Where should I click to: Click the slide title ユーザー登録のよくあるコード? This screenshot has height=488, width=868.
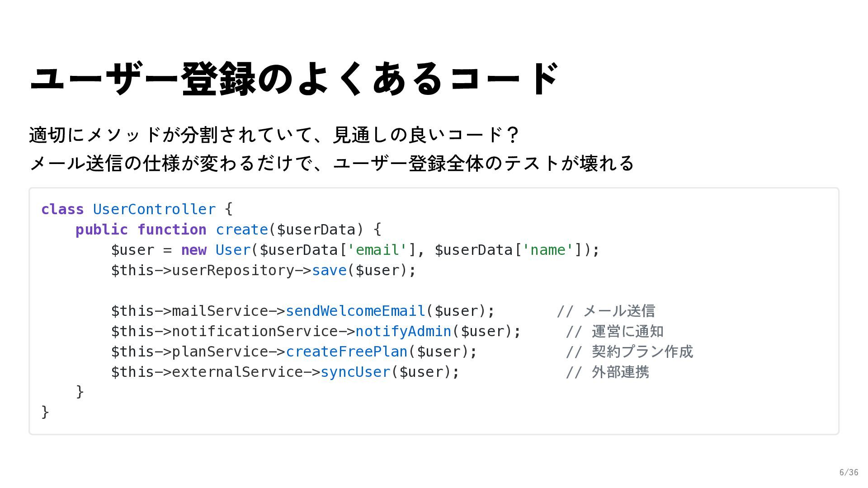coord(294,79)
